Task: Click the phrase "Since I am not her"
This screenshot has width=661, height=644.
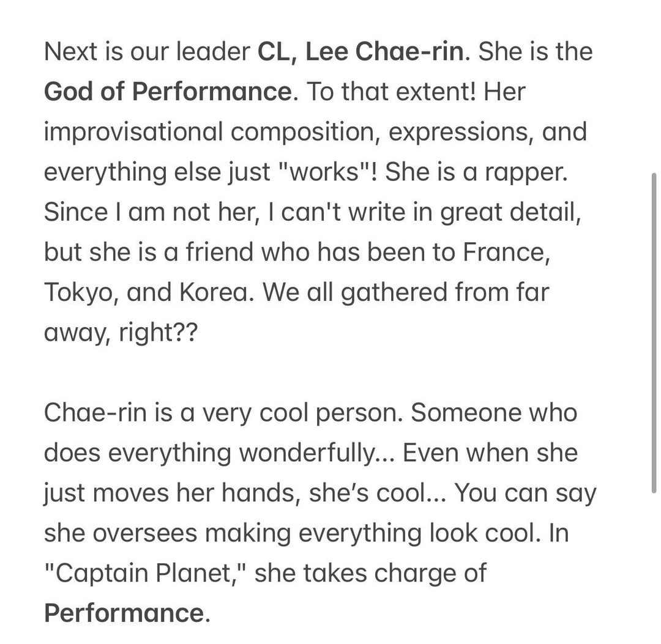Action: [140, 213]
